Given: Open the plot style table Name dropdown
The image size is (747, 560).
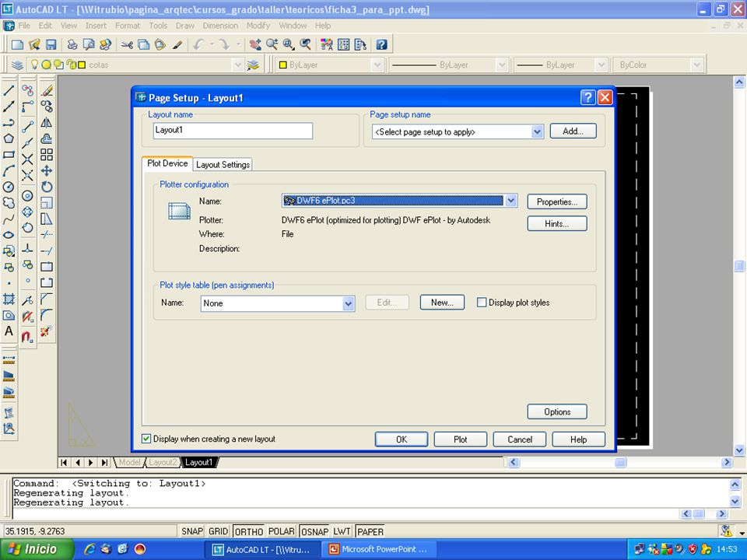Looking at the screenshot, I should [x=349, y=303].
